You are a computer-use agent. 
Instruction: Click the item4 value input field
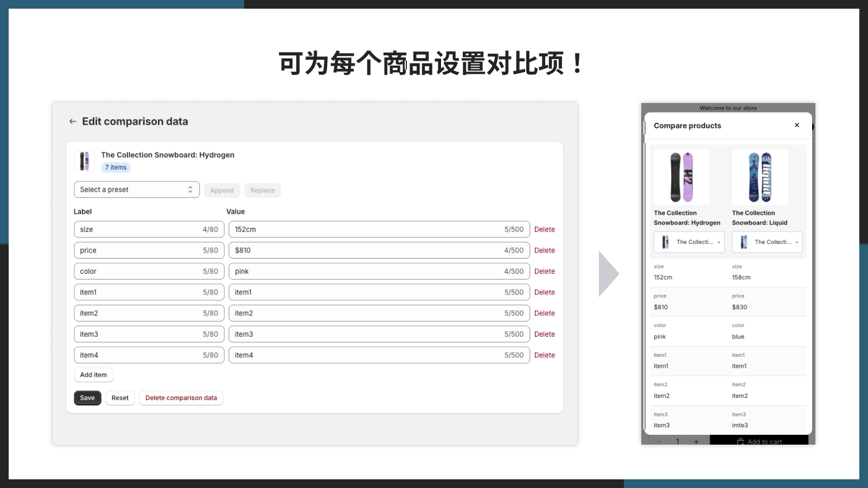[x=379, y=355]
